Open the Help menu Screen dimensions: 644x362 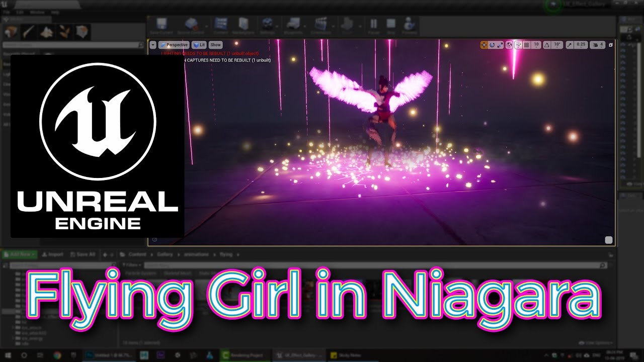pyautogui.click(x=55, y=12)
